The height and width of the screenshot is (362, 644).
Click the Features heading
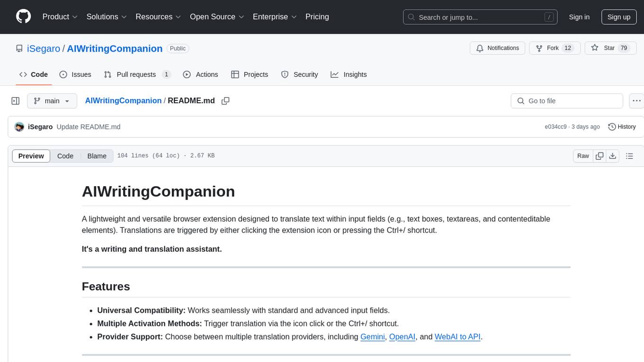106,287
